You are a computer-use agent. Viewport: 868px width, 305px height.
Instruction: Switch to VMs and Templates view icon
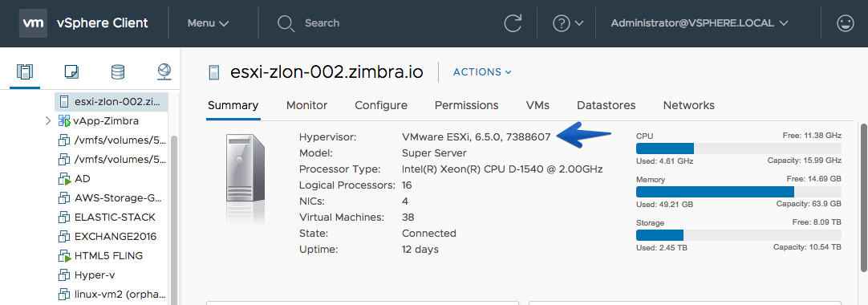coord(71,71)
